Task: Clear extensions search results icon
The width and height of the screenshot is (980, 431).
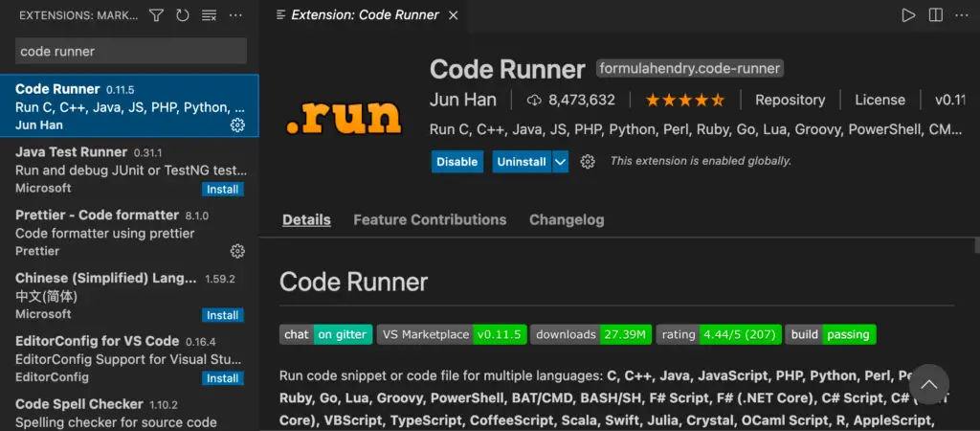Action: [x=209, y=15]
